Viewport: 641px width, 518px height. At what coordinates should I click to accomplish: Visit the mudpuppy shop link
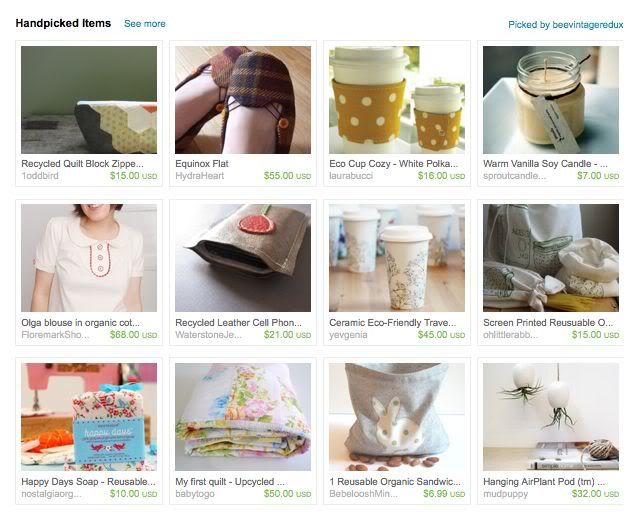click(x=505, y=494)
